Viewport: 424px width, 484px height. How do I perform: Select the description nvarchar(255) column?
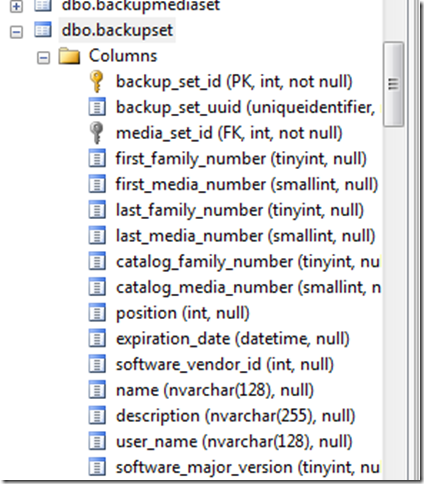coord(235,416)
